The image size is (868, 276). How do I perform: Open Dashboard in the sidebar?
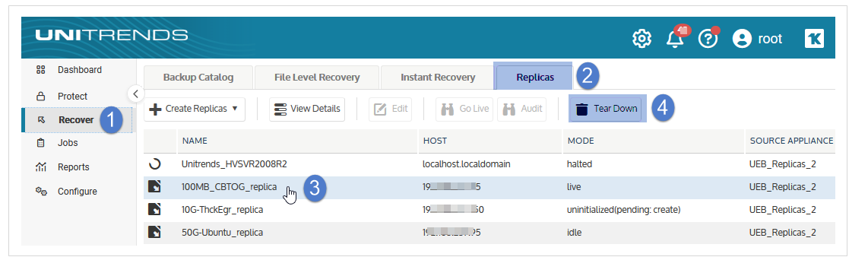click(80, 70)
